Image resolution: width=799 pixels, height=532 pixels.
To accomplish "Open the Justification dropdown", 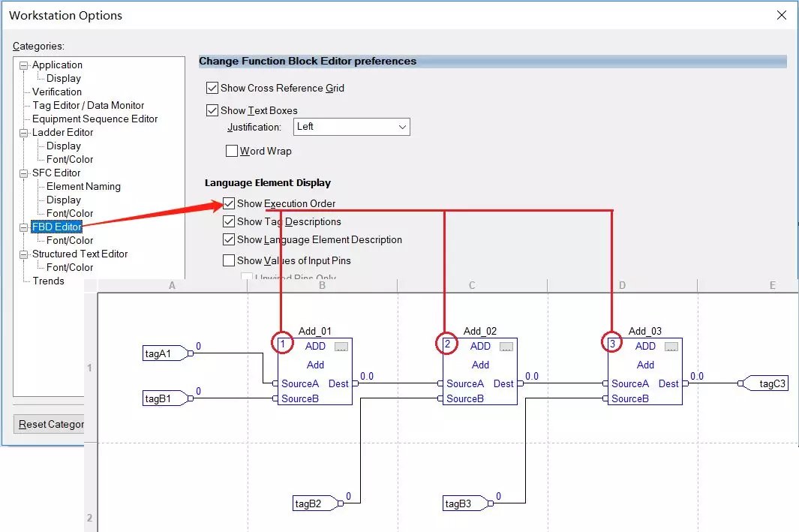I will (x=404, y=127).
